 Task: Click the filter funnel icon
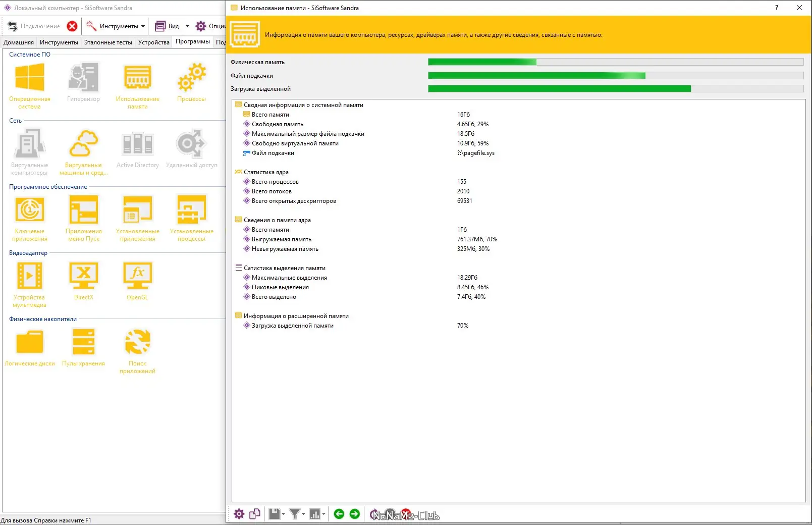click(x=294, y=514)
